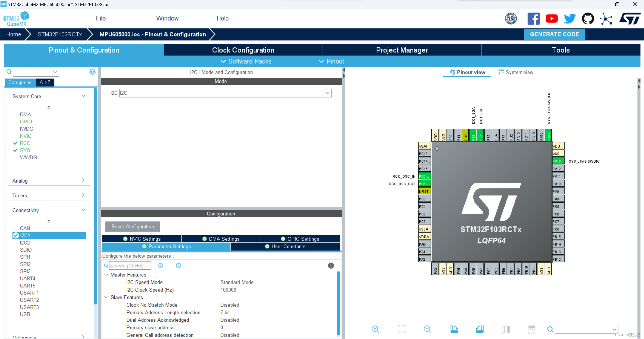Click the search settings gear icon
Screen dimensions: 644x339
pyautogui.click(x=92, y=72)
